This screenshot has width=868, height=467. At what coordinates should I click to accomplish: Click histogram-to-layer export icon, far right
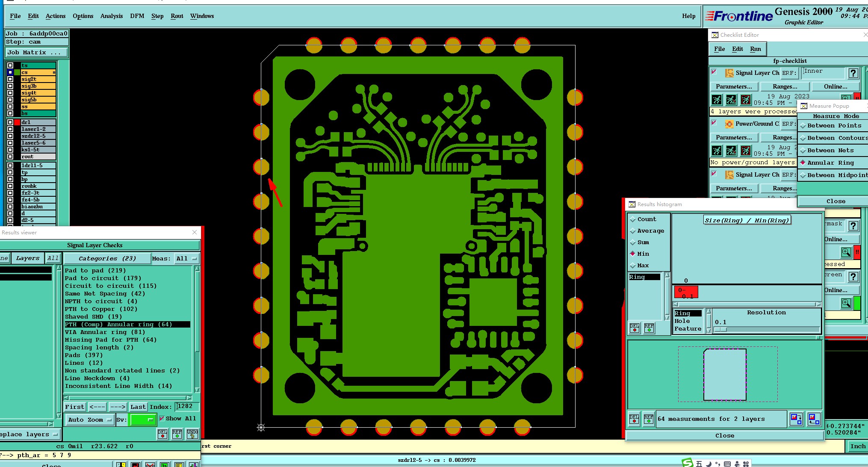(814, 419)
